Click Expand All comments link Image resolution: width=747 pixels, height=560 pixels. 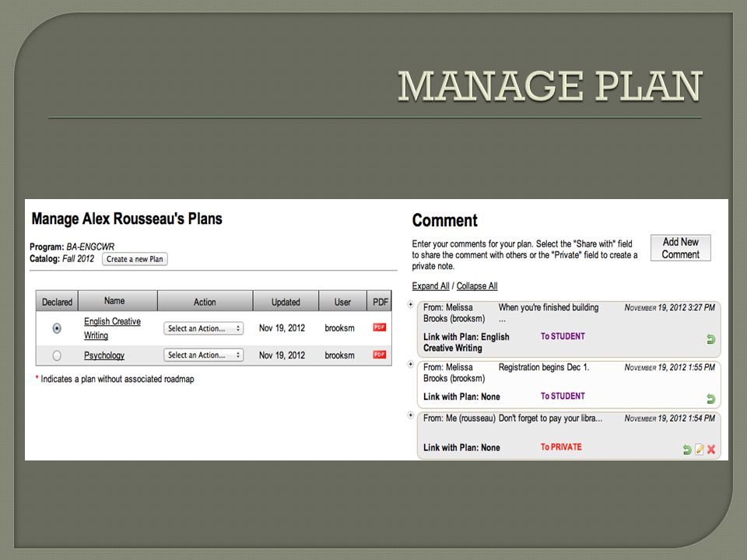(x=430, y=285)
